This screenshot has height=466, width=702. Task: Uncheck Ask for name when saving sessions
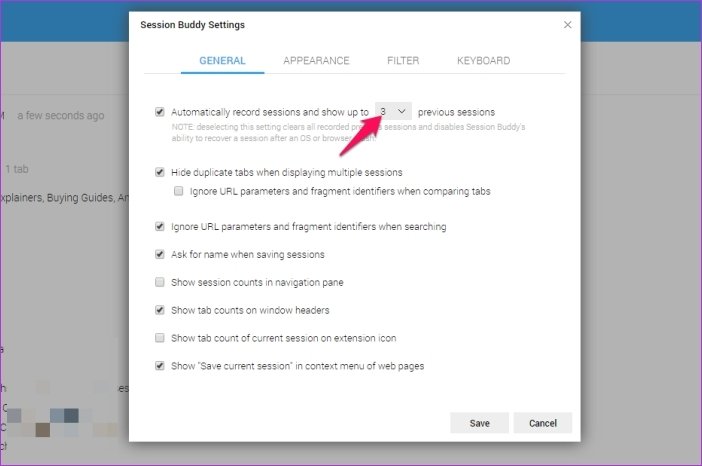(160, 255)
